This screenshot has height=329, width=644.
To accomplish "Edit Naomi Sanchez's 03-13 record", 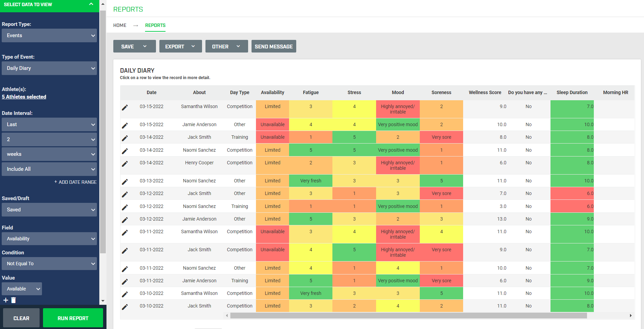I will 125,181.
